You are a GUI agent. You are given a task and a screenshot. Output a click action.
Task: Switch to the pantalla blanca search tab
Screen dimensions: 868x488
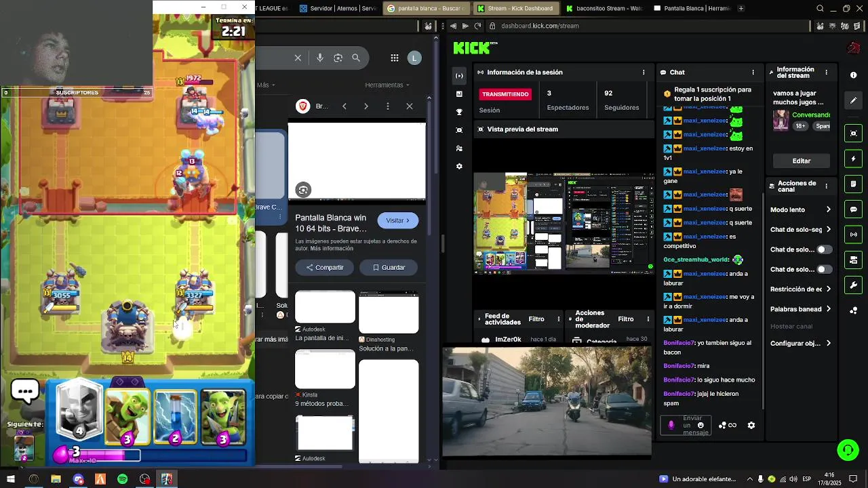point(426,8)
